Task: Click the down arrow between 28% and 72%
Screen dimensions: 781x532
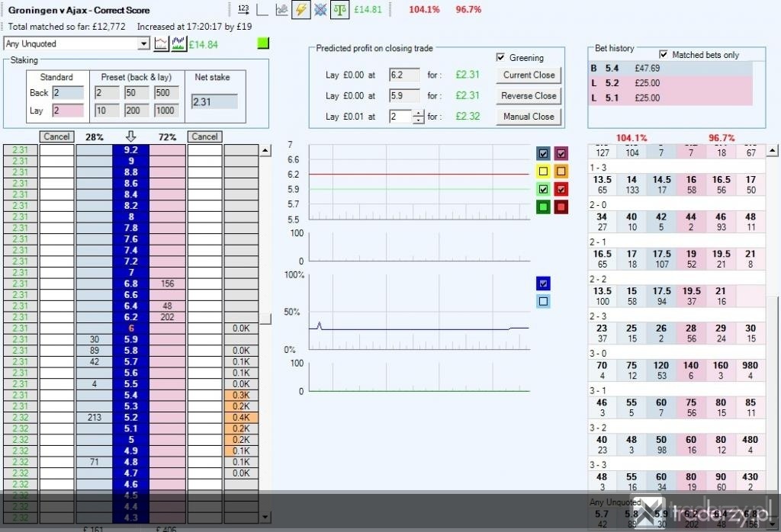Action: pos(130,136)
